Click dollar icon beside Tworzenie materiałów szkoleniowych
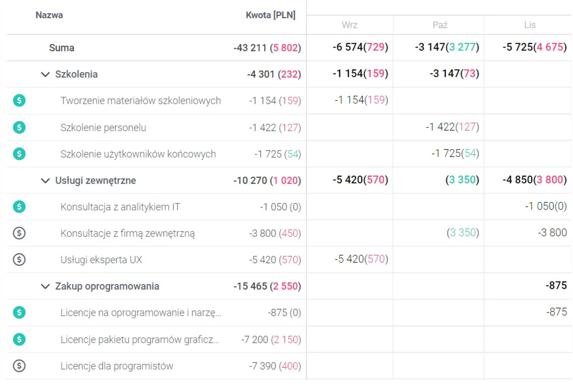Image resolution: width=573 pixels, height=392 pixels. pyautogui.click(x=19, y=101)
